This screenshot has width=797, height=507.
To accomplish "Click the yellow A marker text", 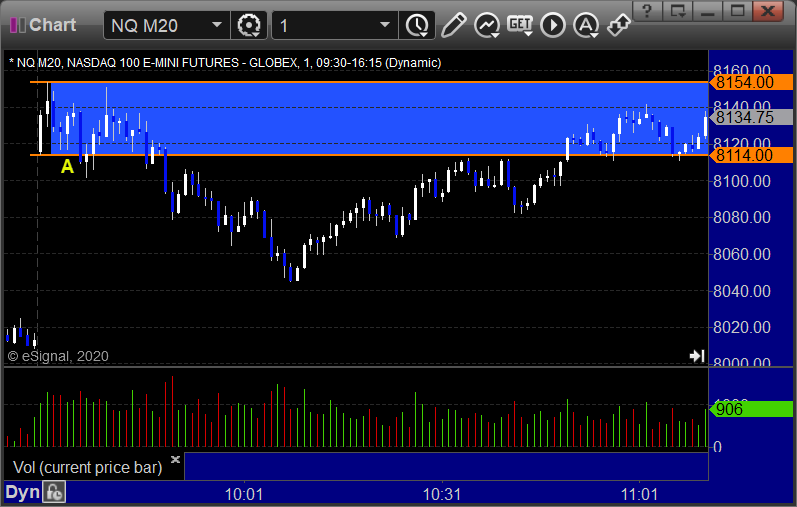I will 67,166.
